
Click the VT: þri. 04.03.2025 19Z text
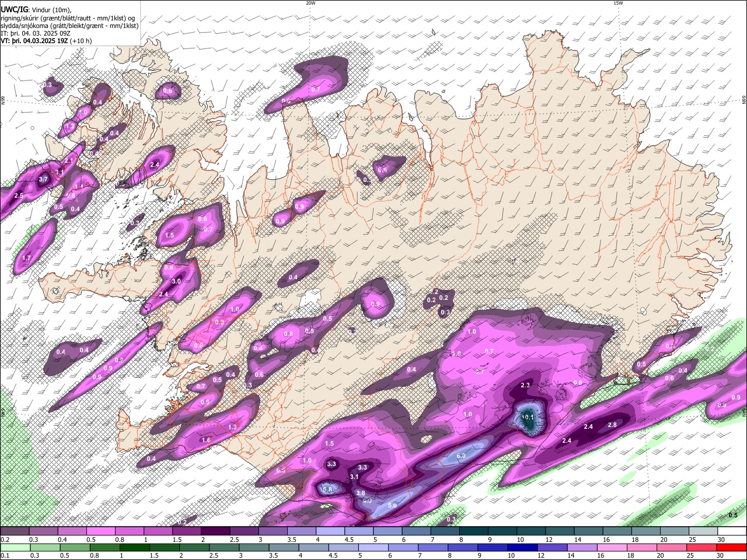tap(35, 41)
